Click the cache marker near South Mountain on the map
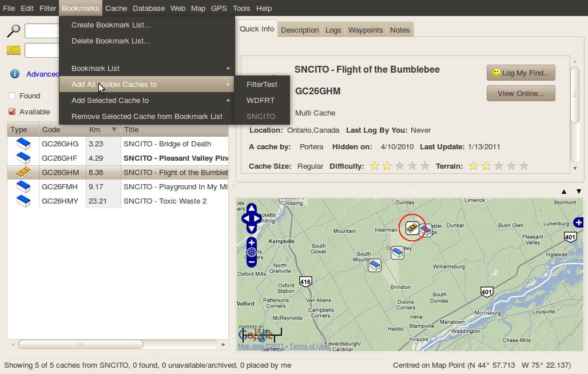The height and width of the screenshot is (374, 588). point(374,265)
